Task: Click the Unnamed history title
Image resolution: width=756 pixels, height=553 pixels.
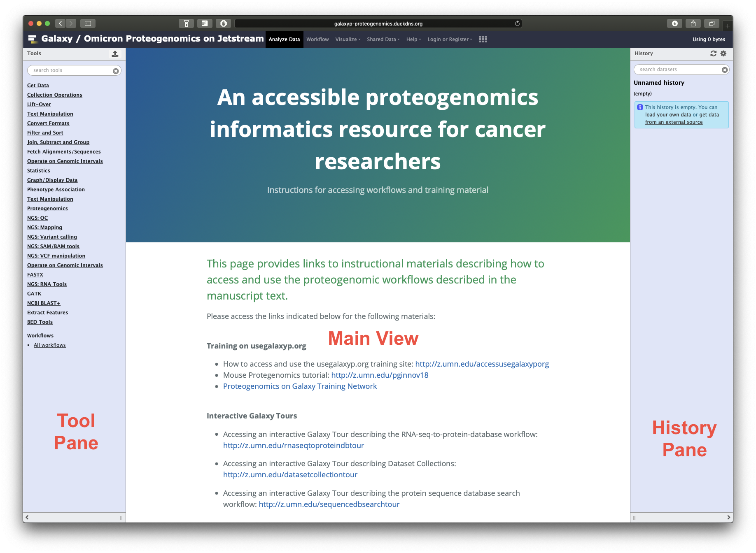Action: click(659, 83)
